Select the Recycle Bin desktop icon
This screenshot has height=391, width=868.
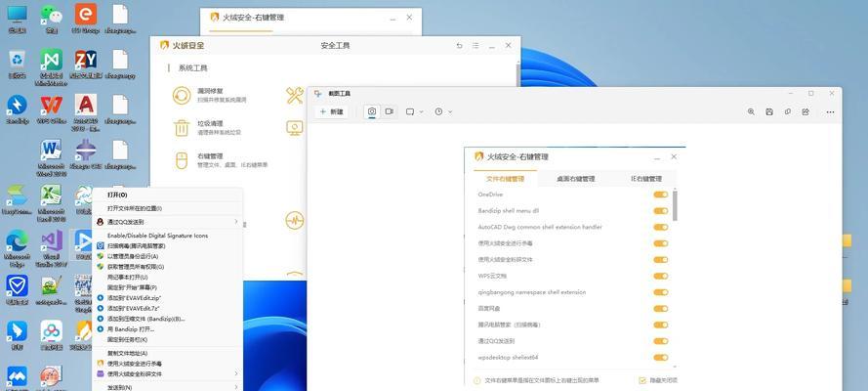pos(18,64)
